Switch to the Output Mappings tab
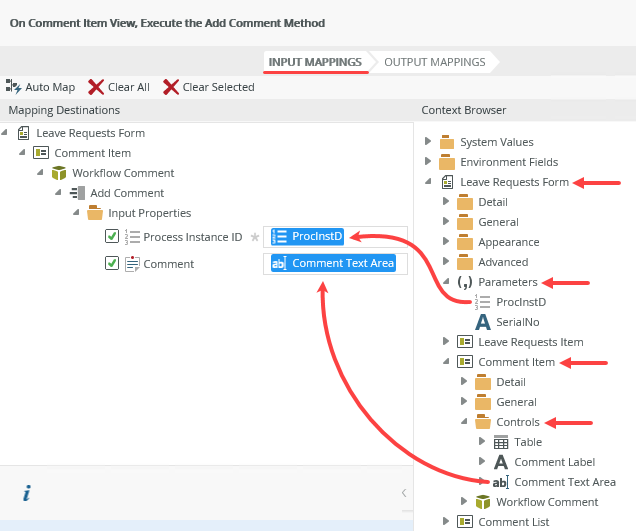The width and height of the screenshot is (636, 531). point(434,62)
